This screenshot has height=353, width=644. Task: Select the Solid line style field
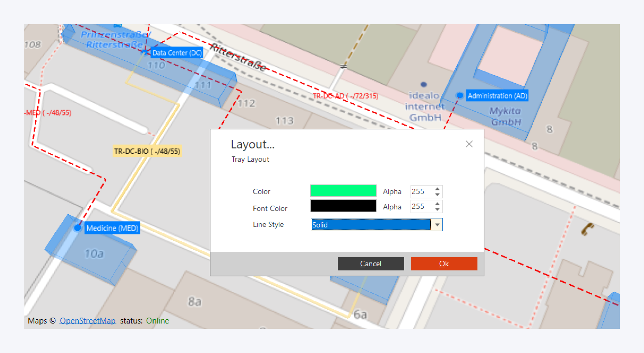tap(371, 225)
